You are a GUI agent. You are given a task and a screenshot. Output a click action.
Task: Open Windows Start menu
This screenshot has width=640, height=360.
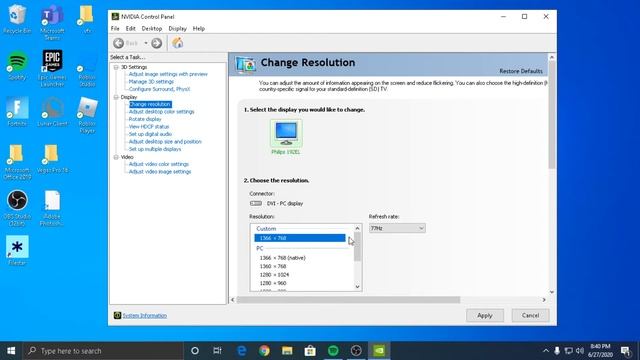(11, 351)
